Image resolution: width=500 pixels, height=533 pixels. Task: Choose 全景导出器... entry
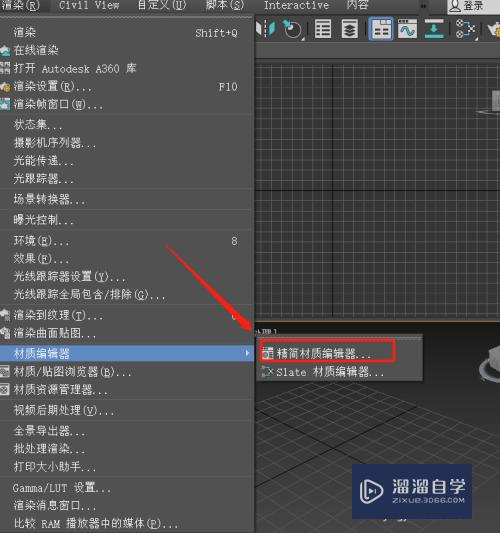[x=126, y=431]
